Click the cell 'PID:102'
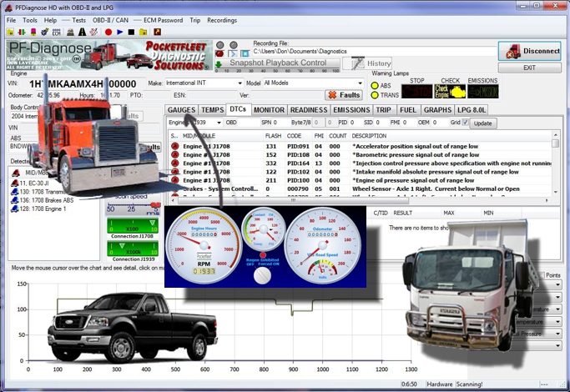Screen dimensions: 570x392 298,172
